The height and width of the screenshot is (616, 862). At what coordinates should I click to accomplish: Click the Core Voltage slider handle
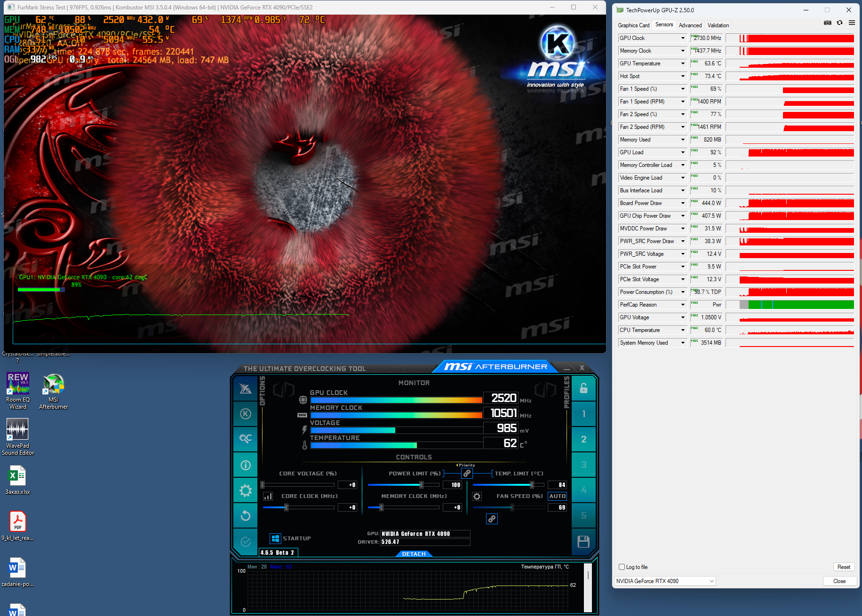263,485
